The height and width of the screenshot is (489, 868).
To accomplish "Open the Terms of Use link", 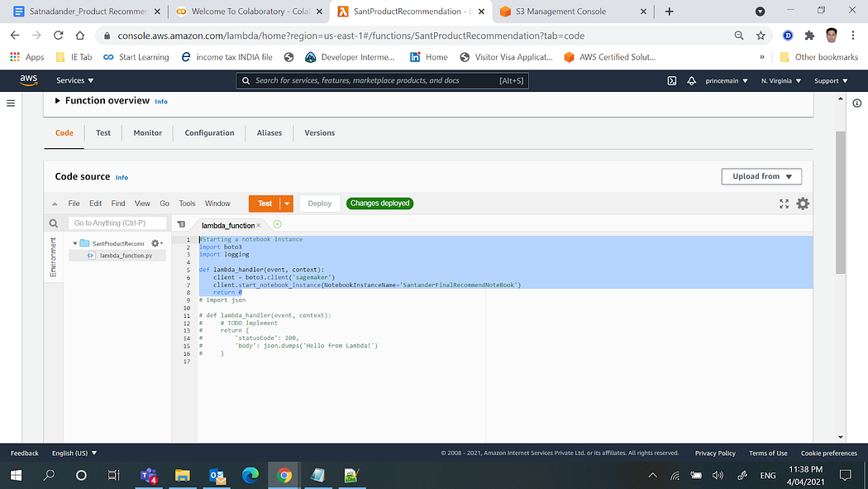I will [768, 453].
